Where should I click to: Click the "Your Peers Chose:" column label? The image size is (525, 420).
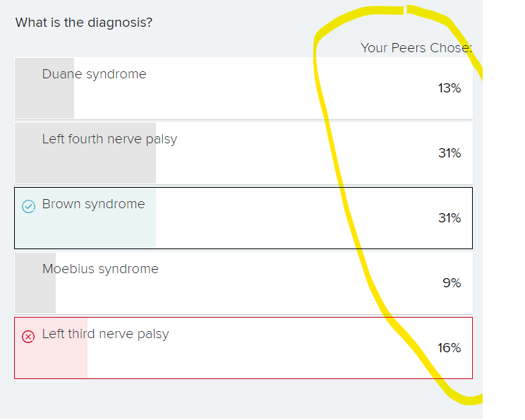coord(416,48)
